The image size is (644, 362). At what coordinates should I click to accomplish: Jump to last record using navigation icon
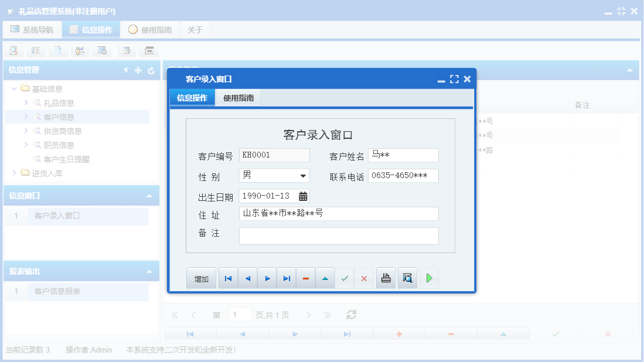286,278
